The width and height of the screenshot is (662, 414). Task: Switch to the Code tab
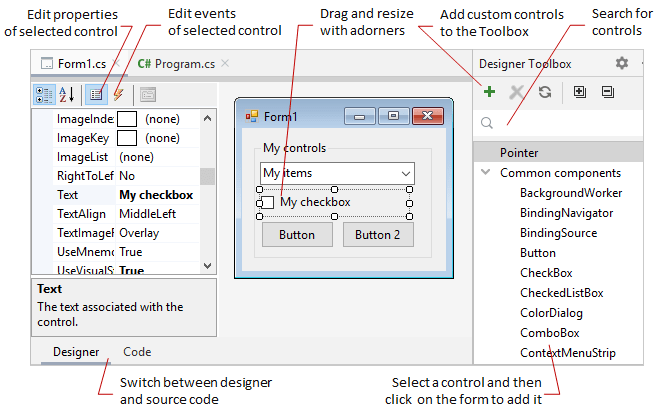click(137, 352)
